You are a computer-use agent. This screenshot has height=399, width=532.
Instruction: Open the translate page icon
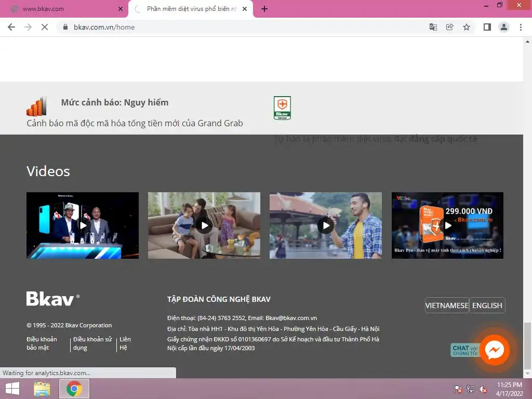[x=433, y=27]
